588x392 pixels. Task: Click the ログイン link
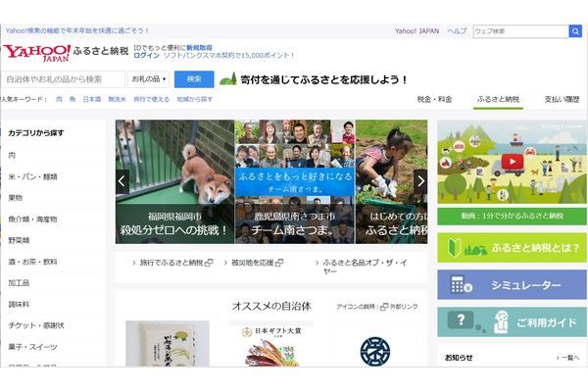coord(146,55)
